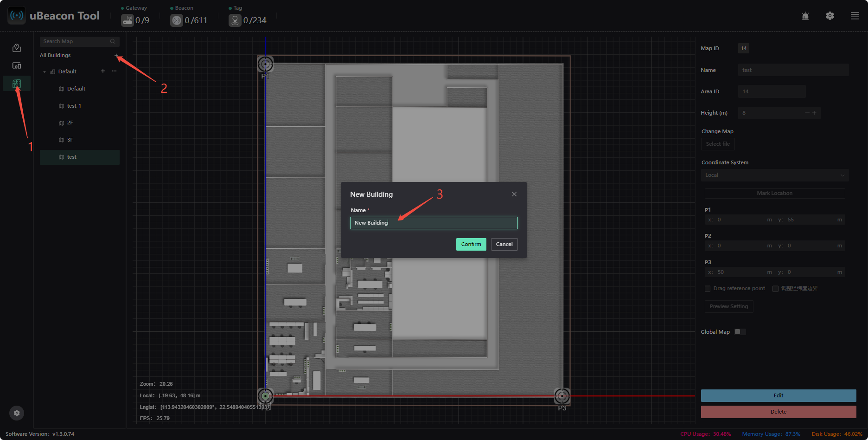Open settings gear in top bar
Image resolution: width=868 pixels, height=440 pixels.
830,16
